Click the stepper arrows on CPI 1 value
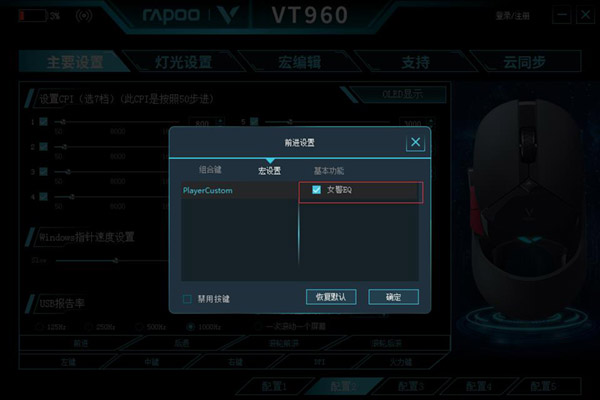Viewport: 600px width, 400px height. coord(220,122)
